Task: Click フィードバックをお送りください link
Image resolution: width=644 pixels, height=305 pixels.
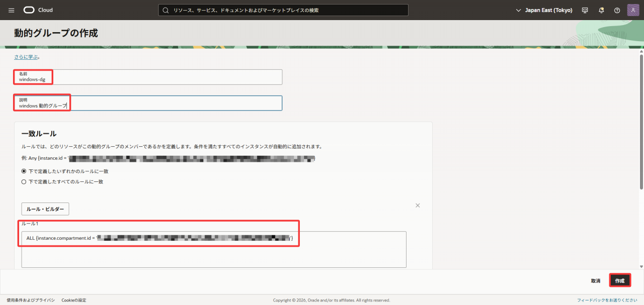Action: click(x=607, y=300)
